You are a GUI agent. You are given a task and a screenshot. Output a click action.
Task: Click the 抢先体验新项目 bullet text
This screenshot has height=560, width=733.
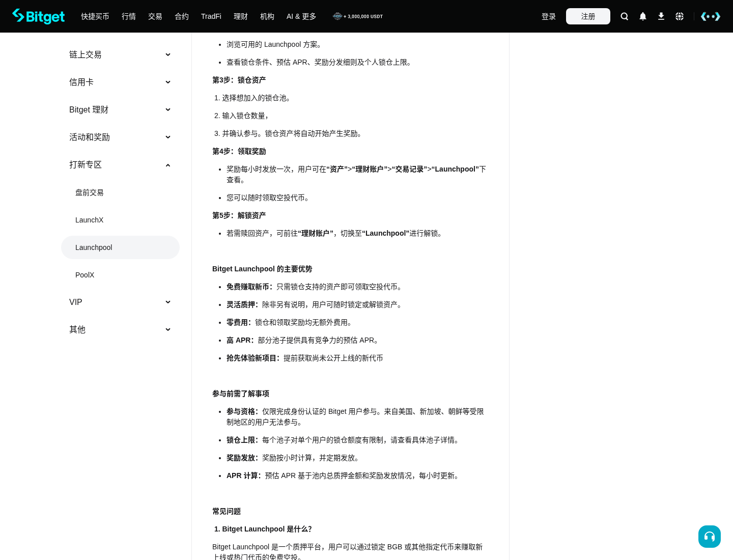tap(305, 358)
